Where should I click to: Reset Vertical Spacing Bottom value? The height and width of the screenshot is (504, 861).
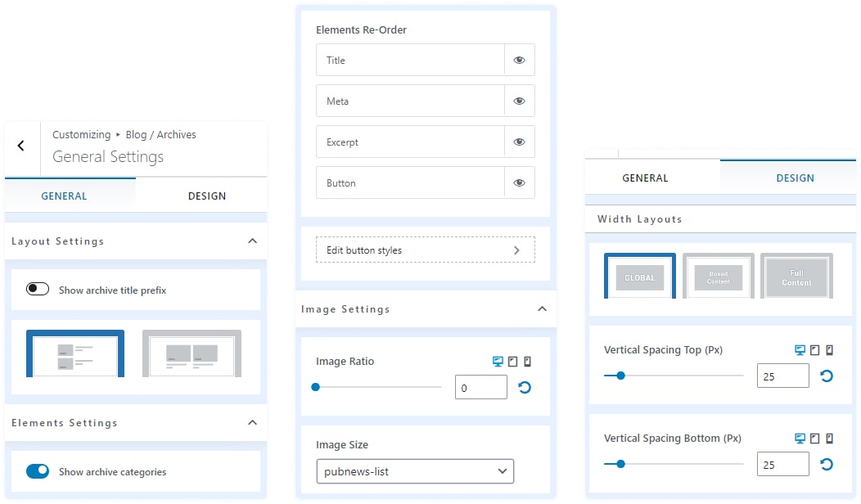(827, 465)
